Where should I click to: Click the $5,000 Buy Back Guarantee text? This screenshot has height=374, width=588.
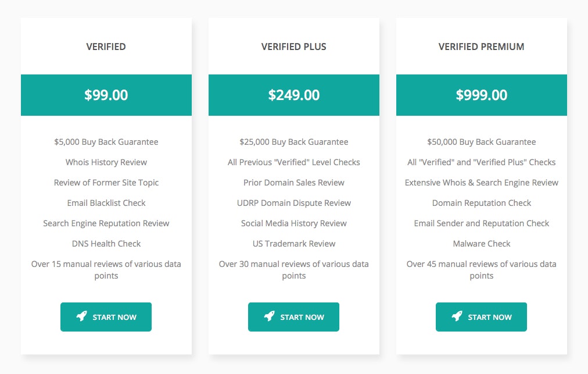[106, 141]
